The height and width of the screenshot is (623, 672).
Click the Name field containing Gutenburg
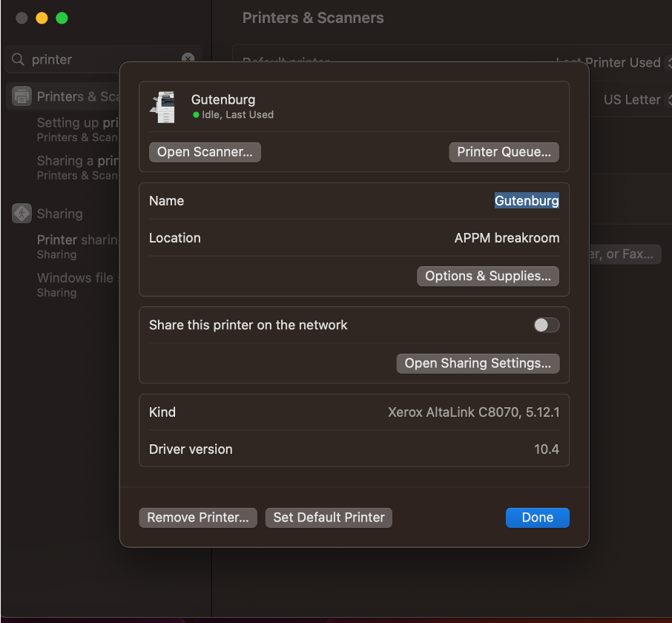(x=527, y=201)
